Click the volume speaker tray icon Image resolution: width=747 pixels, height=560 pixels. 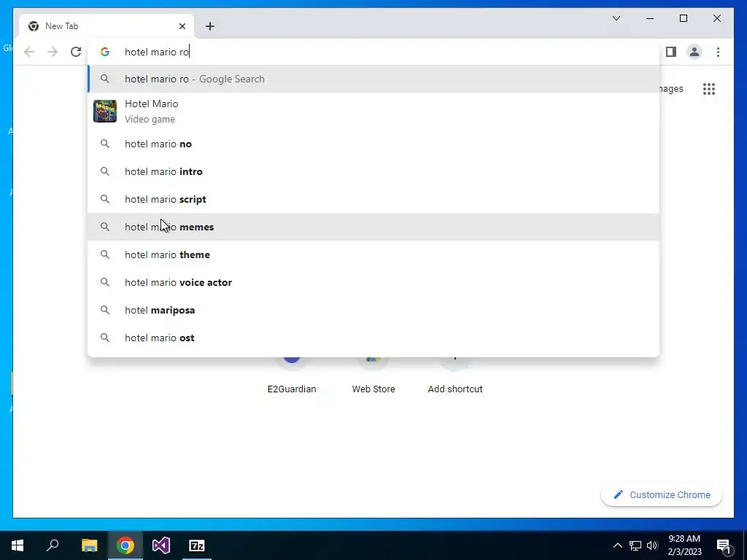click(652, 545)
